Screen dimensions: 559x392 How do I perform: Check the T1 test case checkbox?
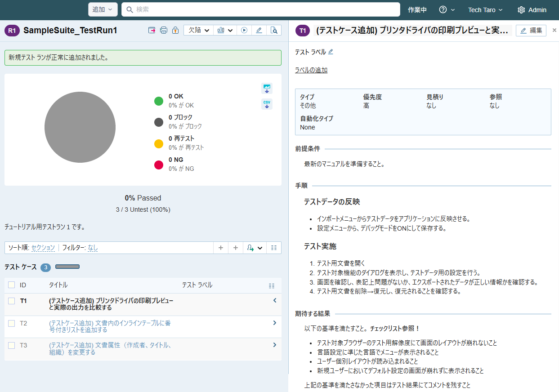(12, 301)
